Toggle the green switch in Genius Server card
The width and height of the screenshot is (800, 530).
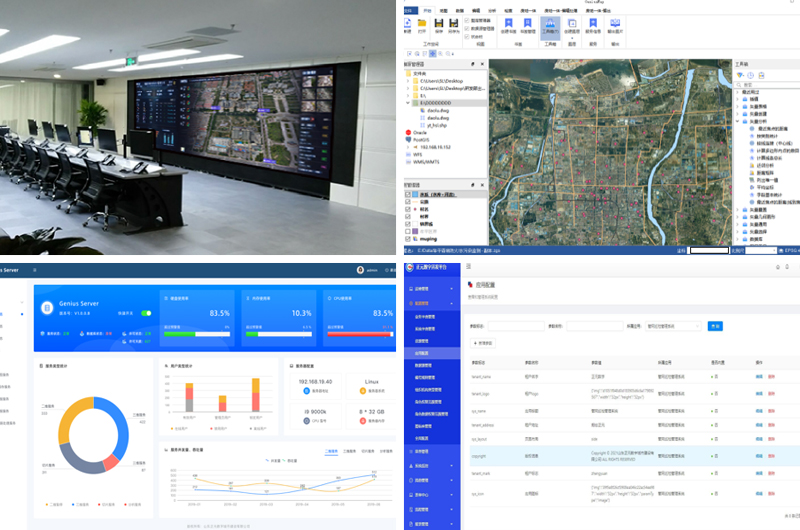(146, 313)
